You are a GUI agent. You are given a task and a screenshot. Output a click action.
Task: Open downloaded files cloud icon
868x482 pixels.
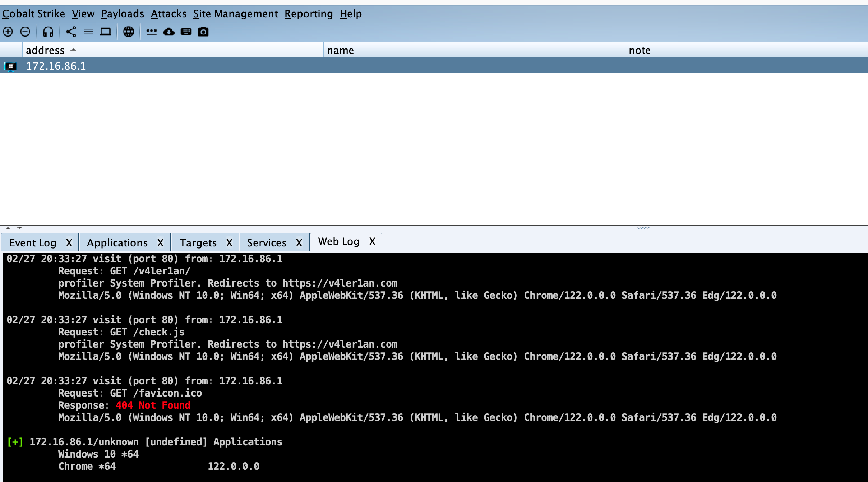coord(169,32)
